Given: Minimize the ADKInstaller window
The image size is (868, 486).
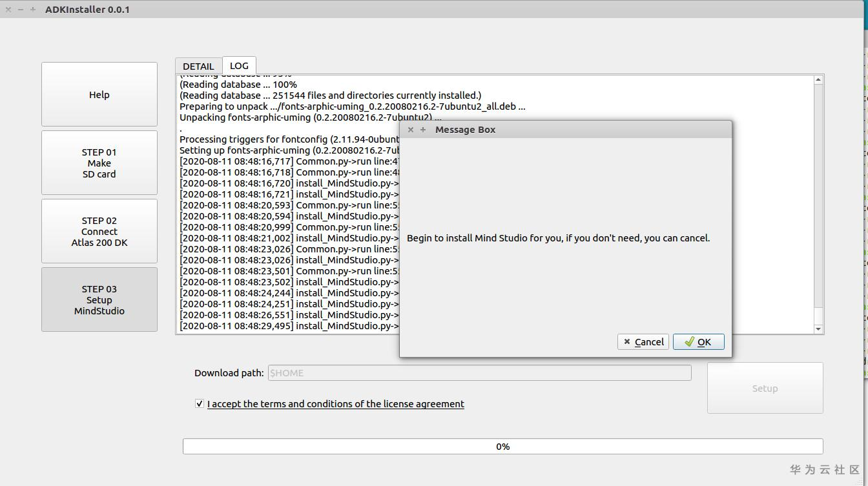Looking at the screenshot, I should [21, 10].
